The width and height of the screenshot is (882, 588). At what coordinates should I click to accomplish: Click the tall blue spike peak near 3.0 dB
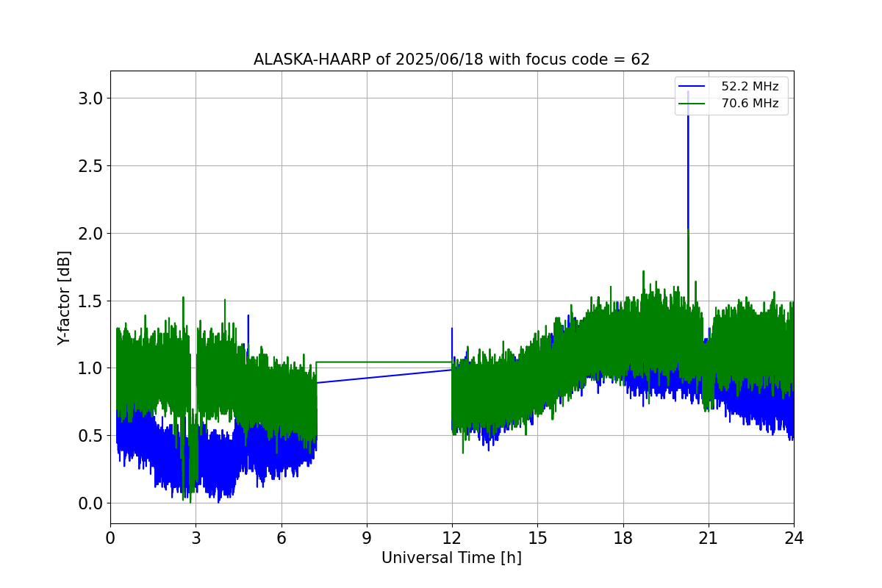[688, 94]
